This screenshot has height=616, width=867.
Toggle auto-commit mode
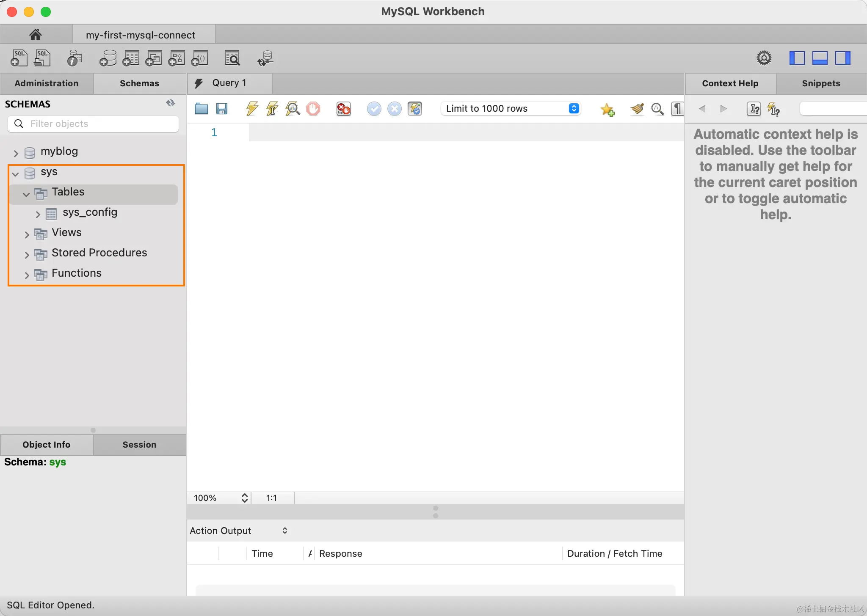pos(415,109)
